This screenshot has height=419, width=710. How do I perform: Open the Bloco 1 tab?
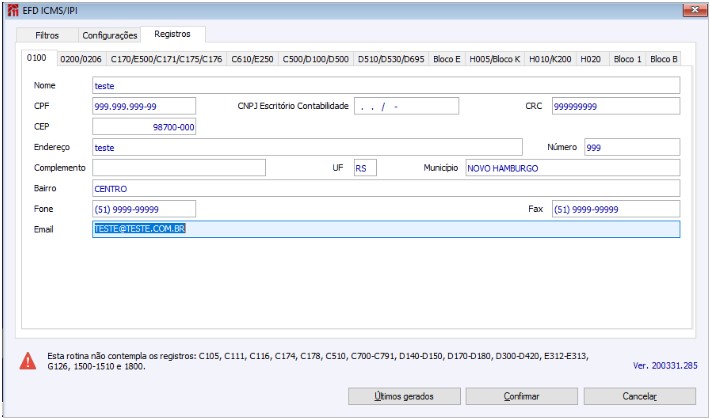pos(627,59)
